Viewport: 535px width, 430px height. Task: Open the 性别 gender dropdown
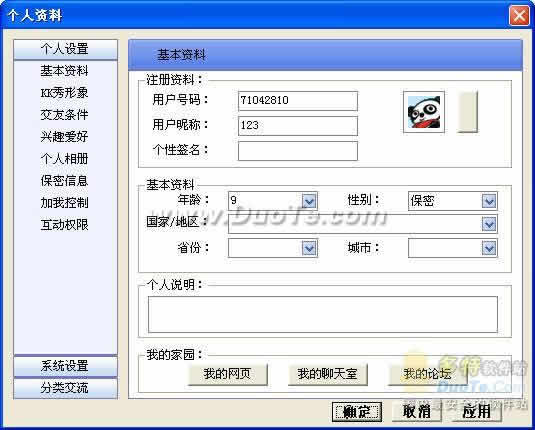[x=489, y=201]
